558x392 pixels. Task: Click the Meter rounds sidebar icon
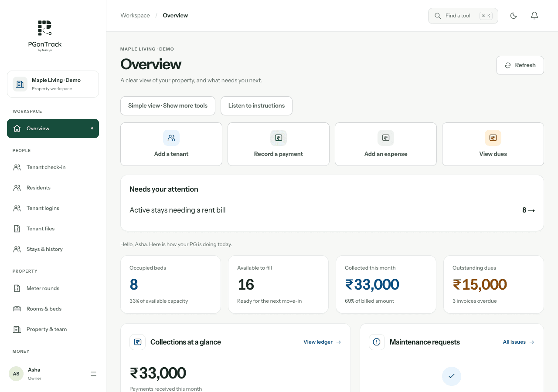tap(17, 288)
